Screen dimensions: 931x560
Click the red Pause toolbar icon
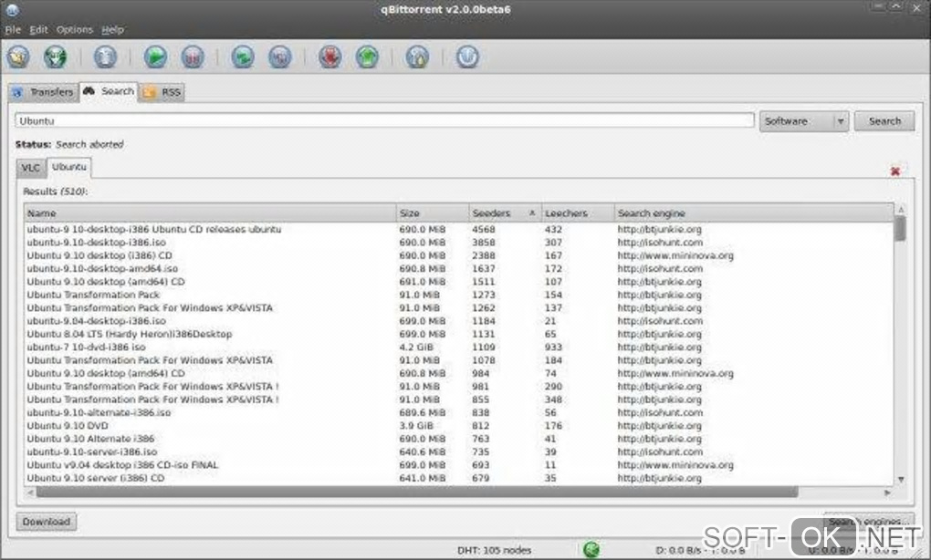(x=193, y=57)
